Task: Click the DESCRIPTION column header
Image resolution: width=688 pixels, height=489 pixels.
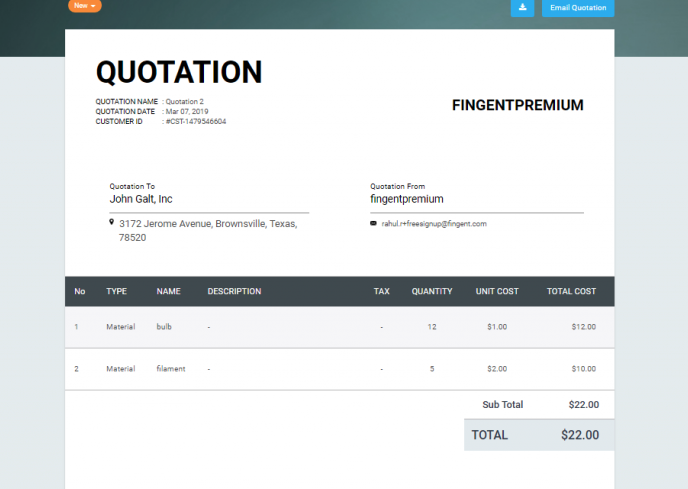Action: (234, 292)
